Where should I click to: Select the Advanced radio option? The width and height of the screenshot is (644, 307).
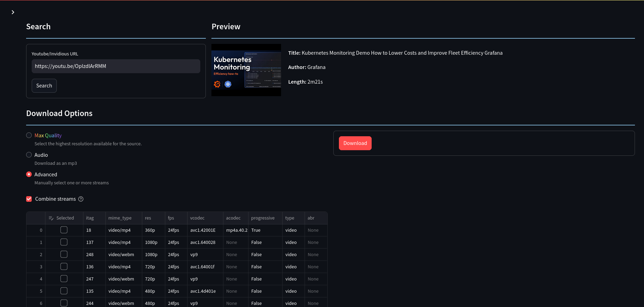pos(29,174)
